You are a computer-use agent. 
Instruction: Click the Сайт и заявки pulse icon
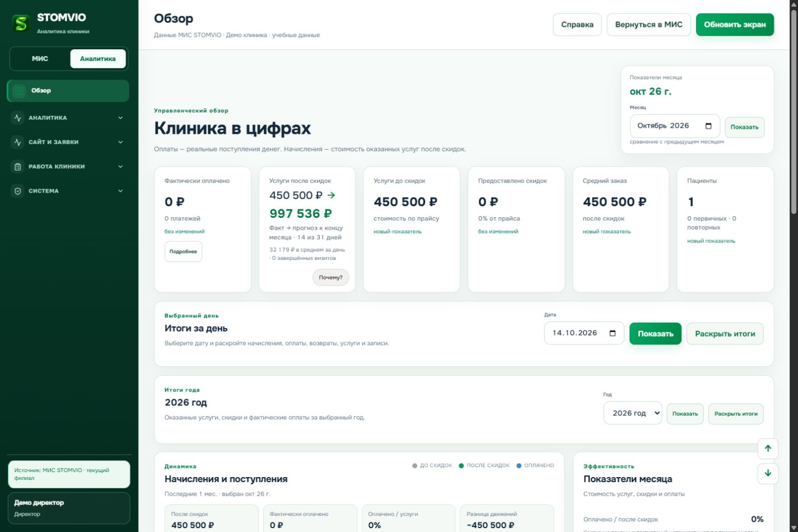pyautogui.click(x=18, y=142)
